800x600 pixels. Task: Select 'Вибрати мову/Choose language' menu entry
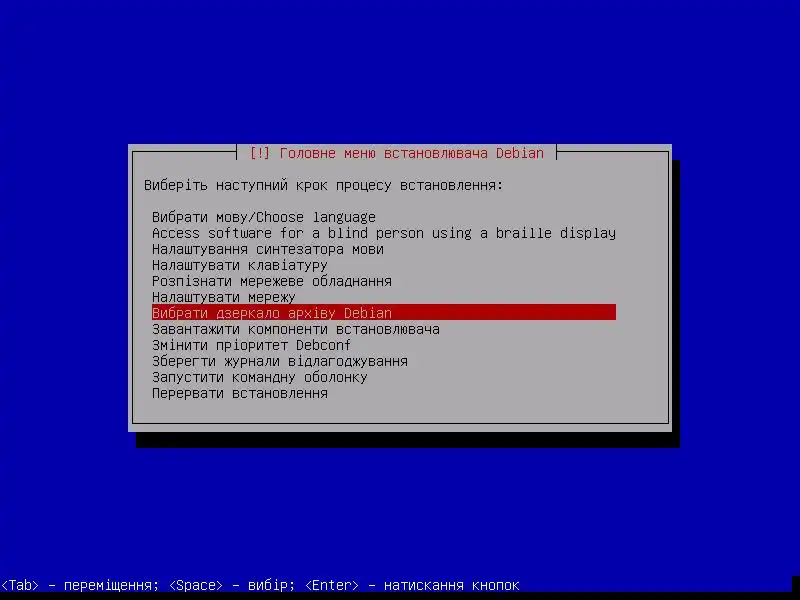point(384,217)
